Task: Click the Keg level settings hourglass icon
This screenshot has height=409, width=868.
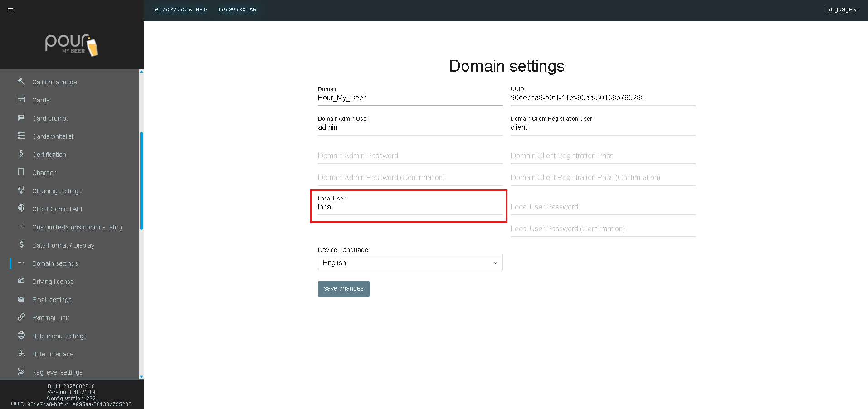Action: click(21, 372)
